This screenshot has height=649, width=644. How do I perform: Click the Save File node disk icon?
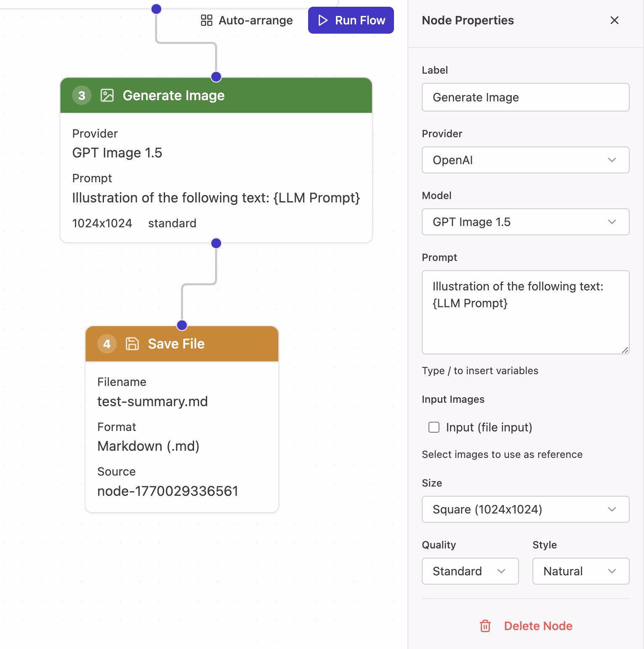(132, 344)
